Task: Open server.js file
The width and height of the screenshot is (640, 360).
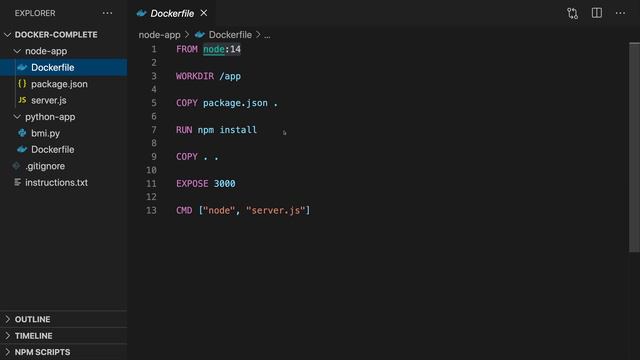Action: click(x=64, y=100)
